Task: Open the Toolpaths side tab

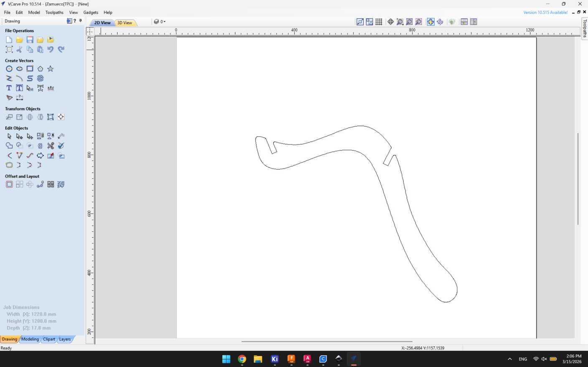Action: click(x=585, y=28)
